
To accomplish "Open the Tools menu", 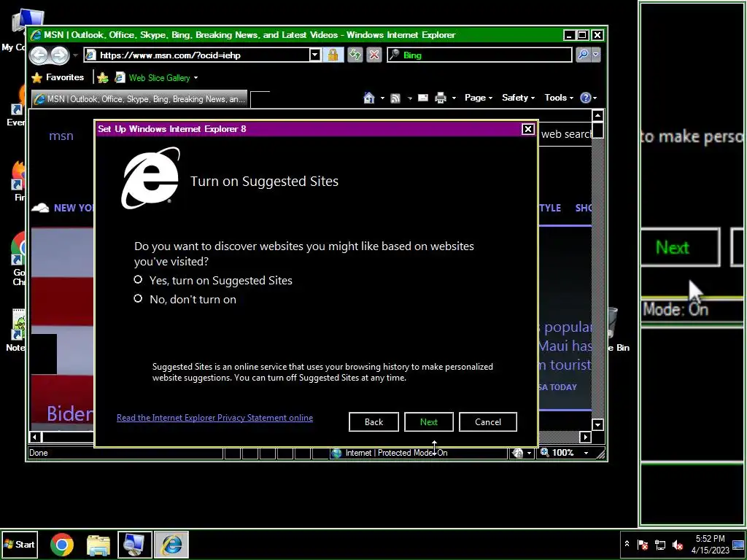I will (558, 98).
